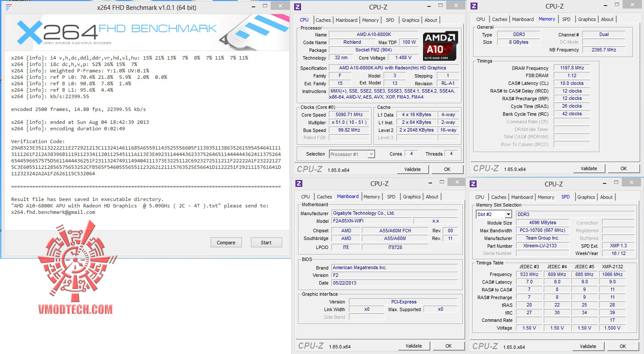Image resolution: width=644 pixels, height=354 pixels.
Task: Go to Memory tab in the Memory Slot Selection window
Action: click(546, 197)
